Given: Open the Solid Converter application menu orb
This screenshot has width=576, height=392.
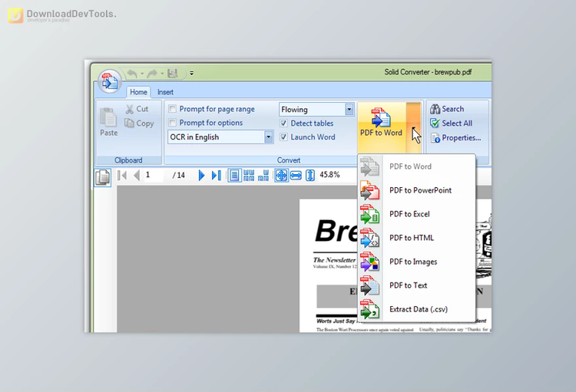Looking at the screenshot, I should [x=110, y=81].
